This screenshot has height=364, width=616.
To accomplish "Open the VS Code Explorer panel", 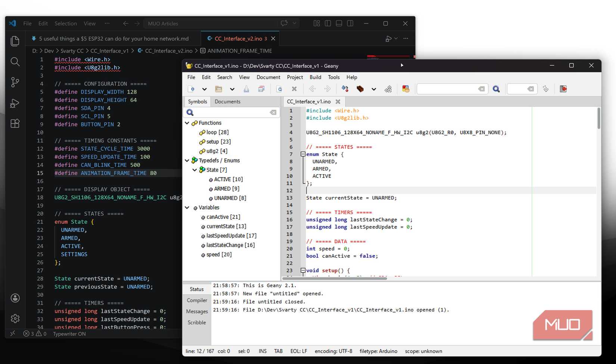I will click(15, 41).
